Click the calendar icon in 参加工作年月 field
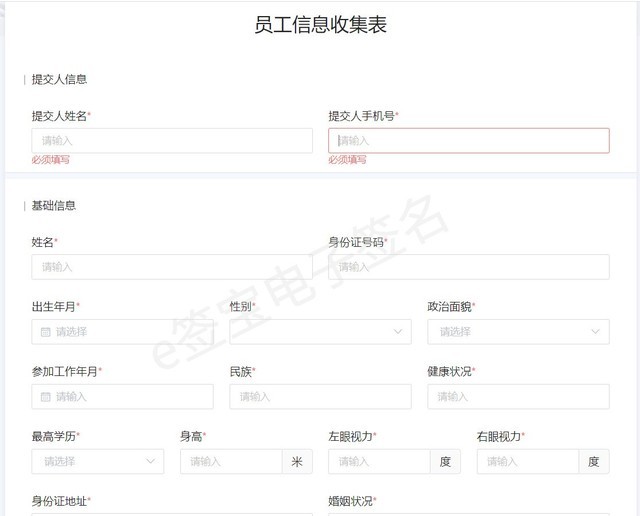Image resolution: width=640 pixels, height=516 pixels. (45, 397)
